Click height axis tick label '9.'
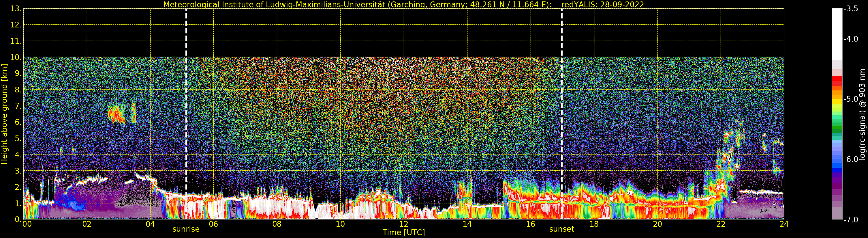 tap(18, 74)
